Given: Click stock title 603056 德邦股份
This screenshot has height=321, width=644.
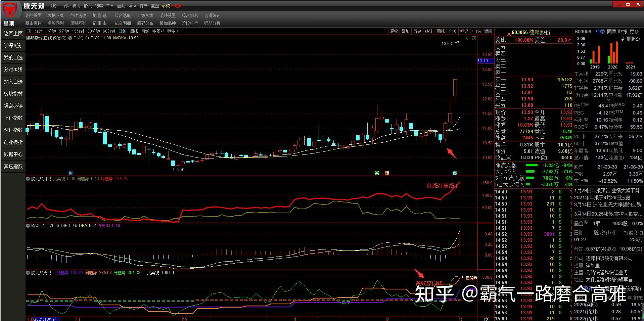Looking at the screenshot, I should pos(531,32).
